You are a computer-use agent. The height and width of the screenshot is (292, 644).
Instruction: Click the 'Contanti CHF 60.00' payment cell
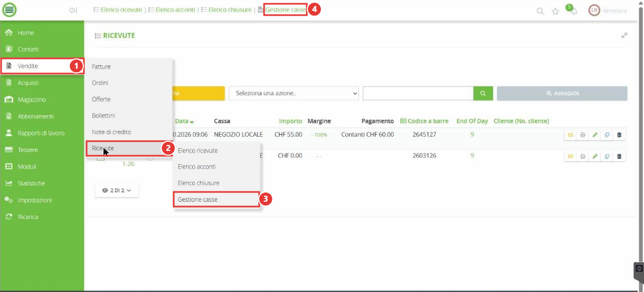(367, 134)
